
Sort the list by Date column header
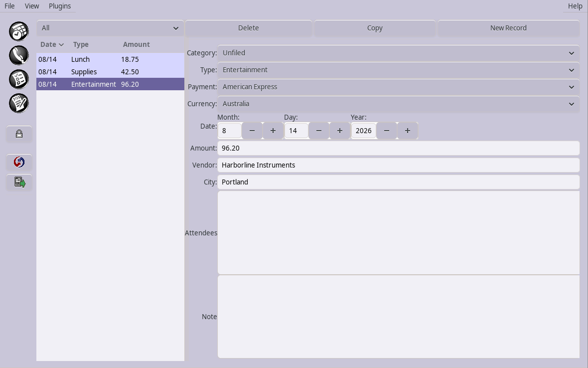[x=52, y=44]
